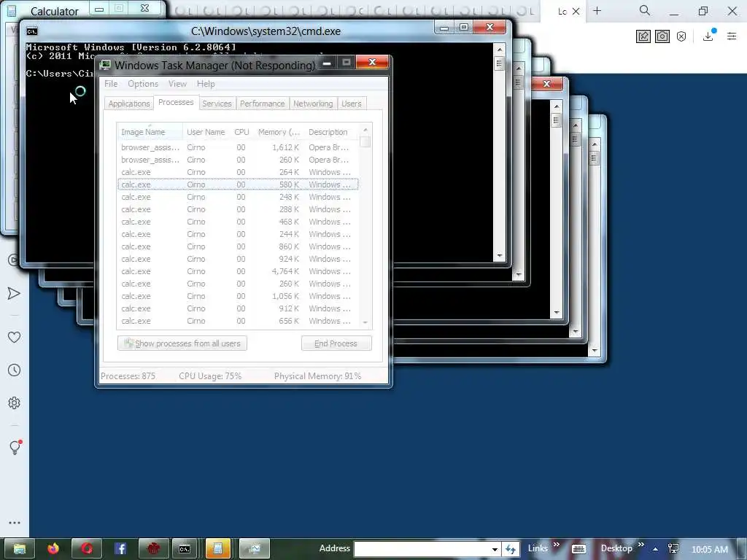Open the Easy Setup sliders icon
The image size is (747, 560).
click(x=732, y=36)
